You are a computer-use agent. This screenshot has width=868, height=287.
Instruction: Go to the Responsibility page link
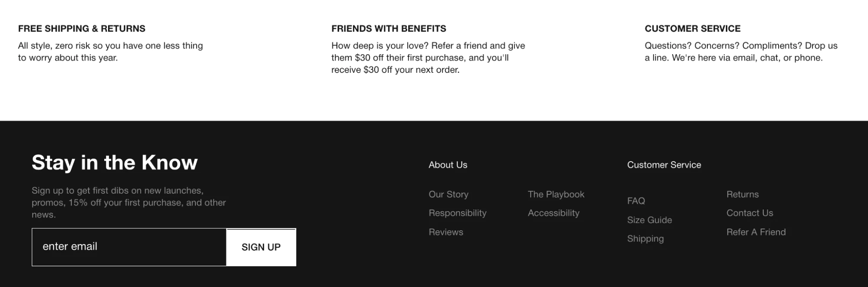click(x=457, y=213)
